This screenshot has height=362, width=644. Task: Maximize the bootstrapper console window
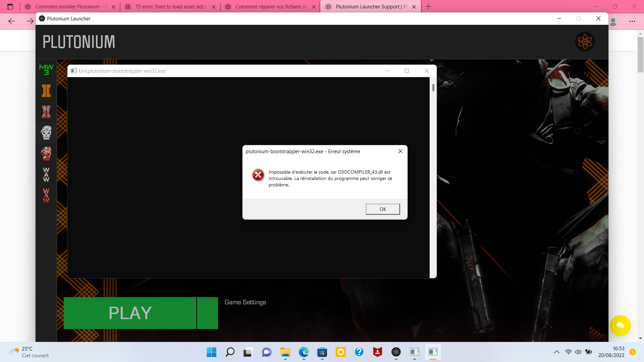[x=407, y=71]
